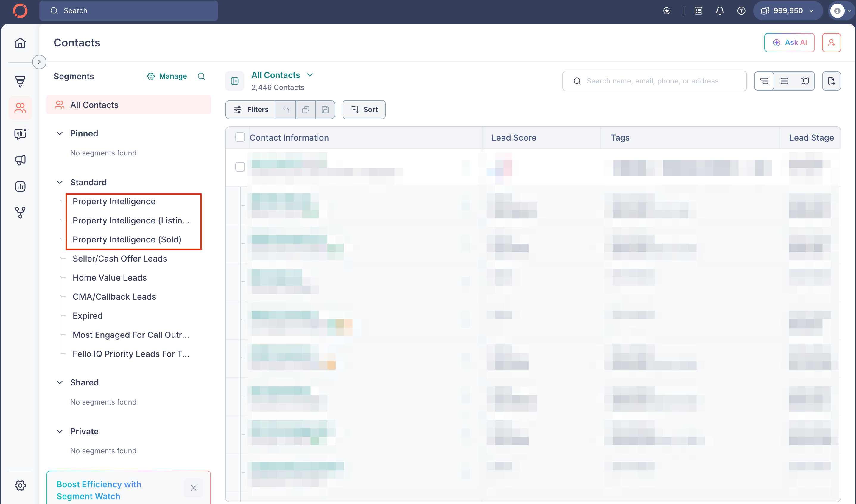Open the Home icon in sidebar
The width and height of the screenshot is (856, 504).
[20, 43]
